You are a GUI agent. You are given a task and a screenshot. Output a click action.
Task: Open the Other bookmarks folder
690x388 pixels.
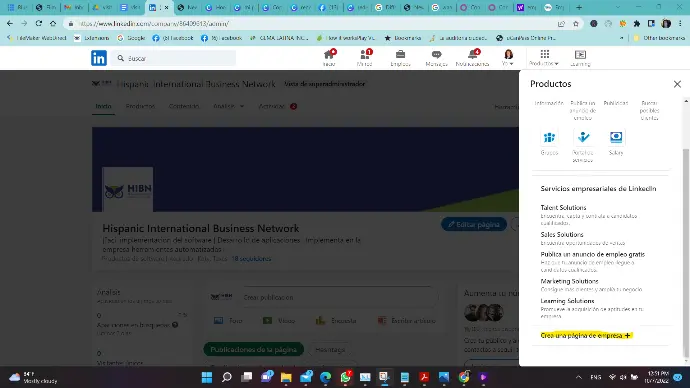(x=659, y=38)
